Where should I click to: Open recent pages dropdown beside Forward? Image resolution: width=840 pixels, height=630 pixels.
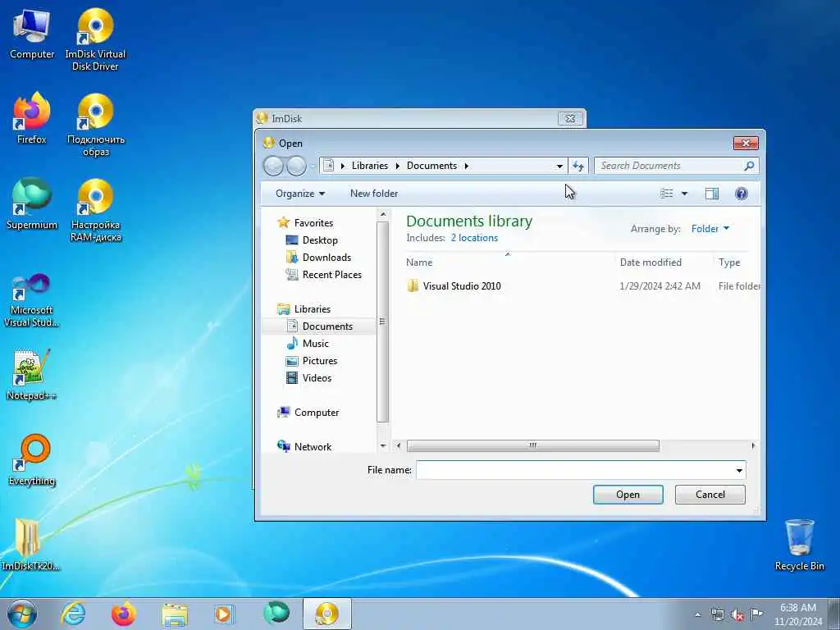click(313, 166)
